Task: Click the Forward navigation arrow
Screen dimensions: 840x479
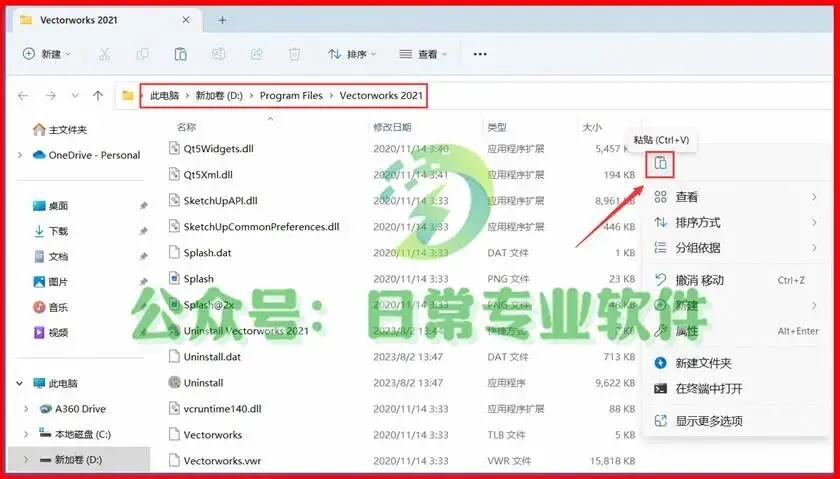Action: click(x=51, y=96)
